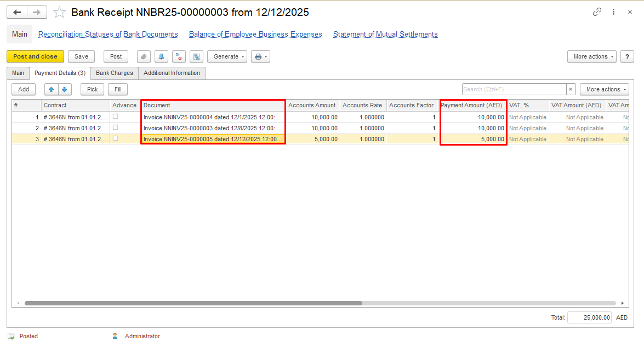Add document to favorites with star icon

coord(60,12)
